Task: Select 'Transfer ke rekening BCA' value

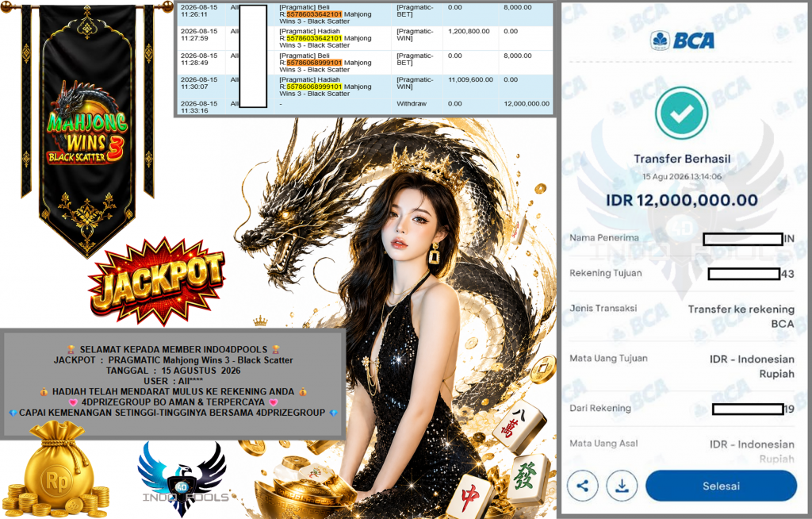Action: pyautogui.click(x=741, y=317)
